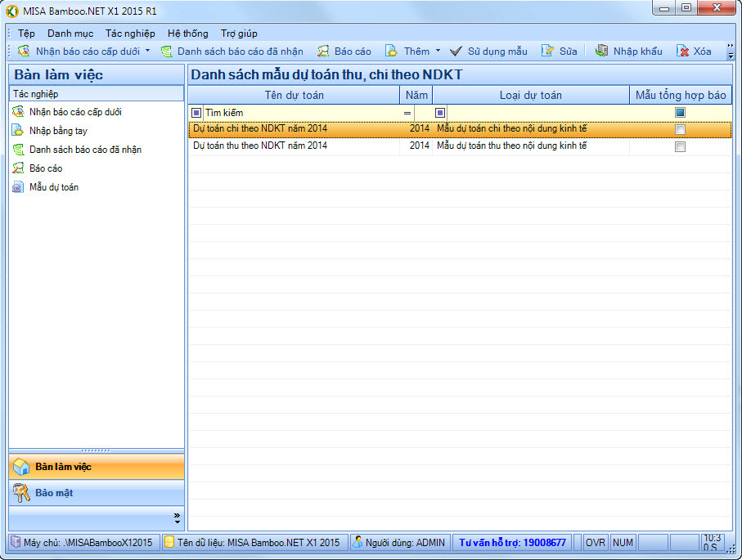742x560 pixels.
Task: Expand navigation pane configure buttons chevron
Action: (177, 518)
